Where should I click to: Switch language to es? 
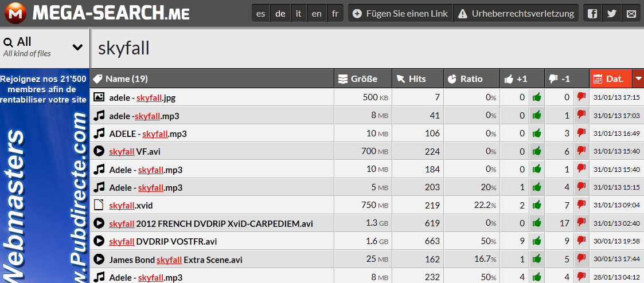260,14
